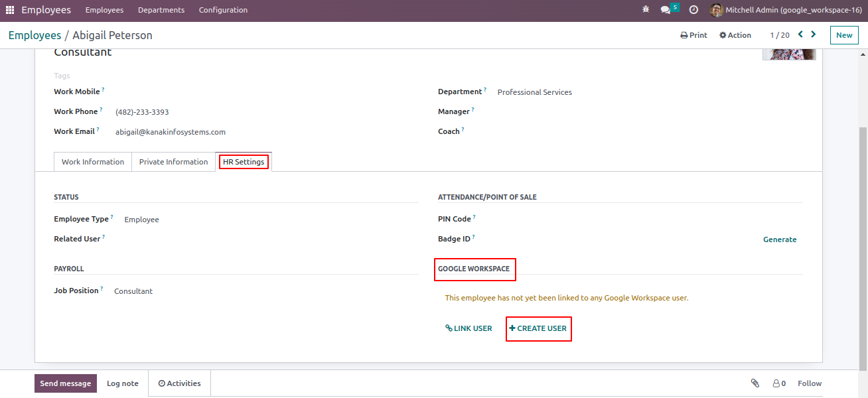Switch to Work Information tab
The width and height of the screenshot is (868, 398).
[x=93, y=162]
